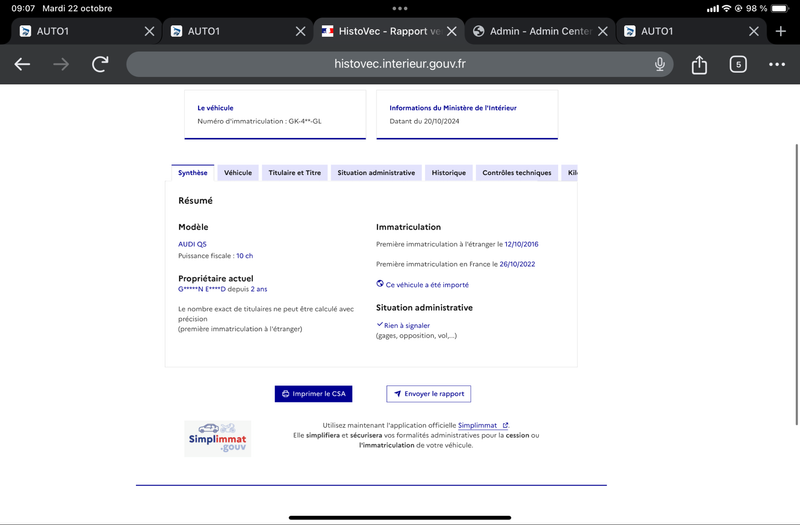Click the AUDI Q5 model text

pyautogui.click(x=192, y=244)
